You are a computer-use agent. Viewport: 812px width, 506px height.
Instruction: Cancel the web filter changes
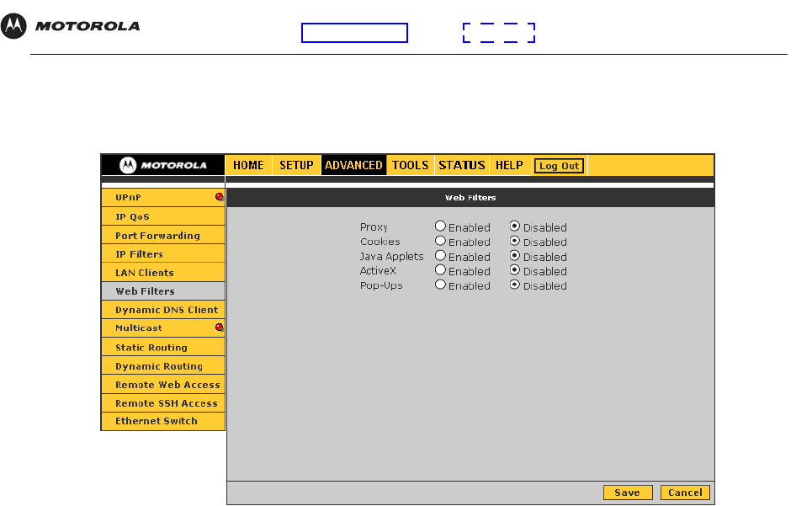coord(685,493)
